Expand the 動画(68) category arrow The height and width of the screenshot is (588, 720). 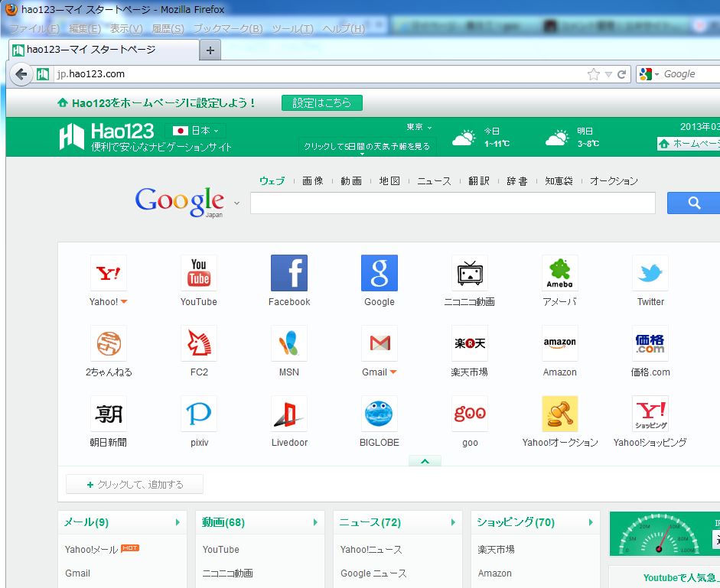315,522
